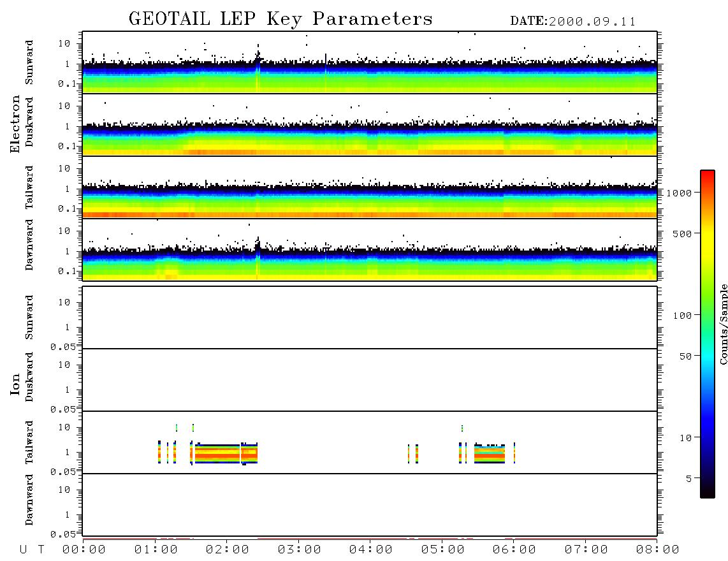Click the Electron Sunward spectrogram panel
Viewport: 728px width, 561px height.
[370, 62]
